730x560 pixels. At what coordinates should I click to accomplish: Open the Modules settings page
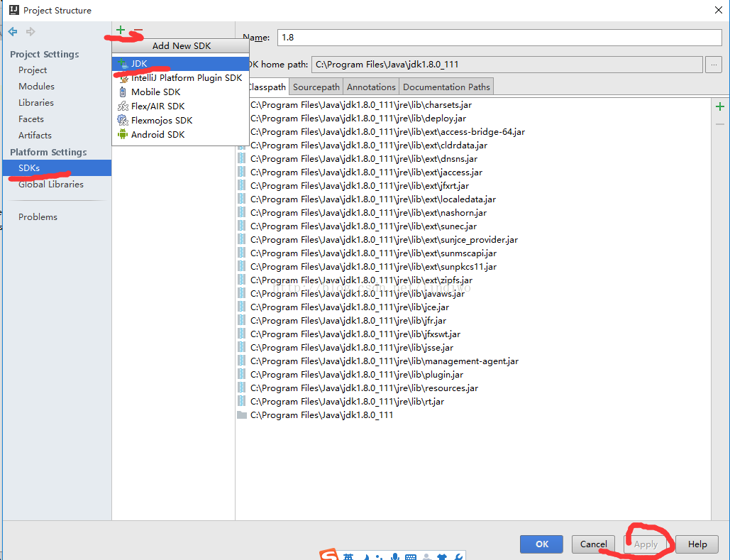pos(36,86)
